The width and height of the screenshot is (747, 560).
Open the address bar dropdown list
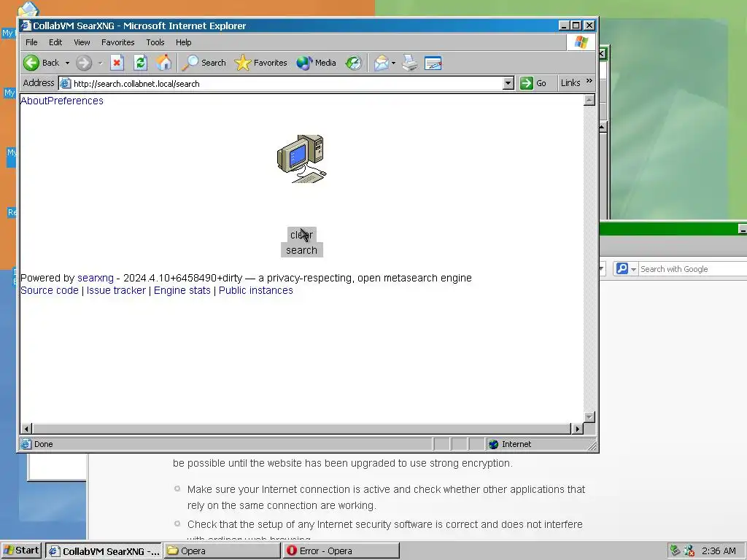[508, 83]
